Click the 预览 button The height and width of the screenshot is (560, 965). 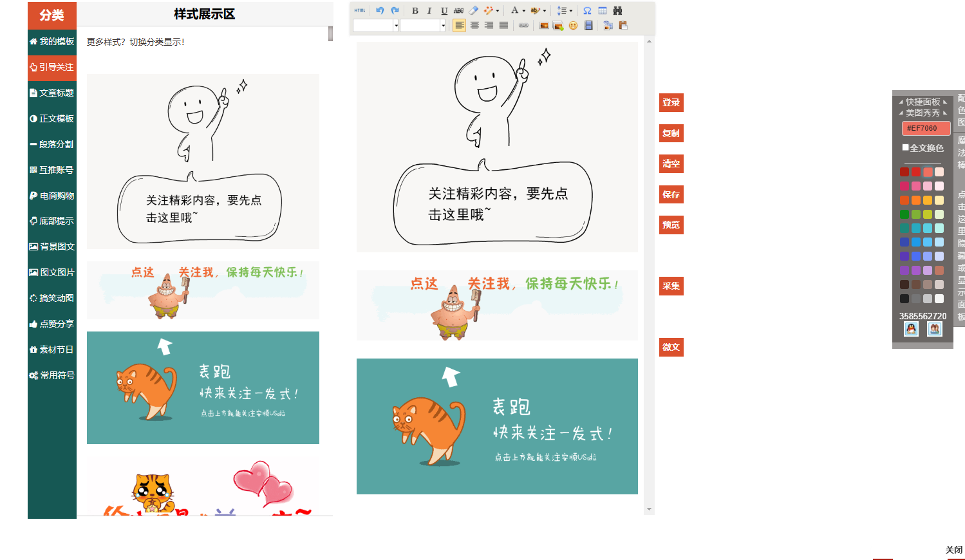671,225
